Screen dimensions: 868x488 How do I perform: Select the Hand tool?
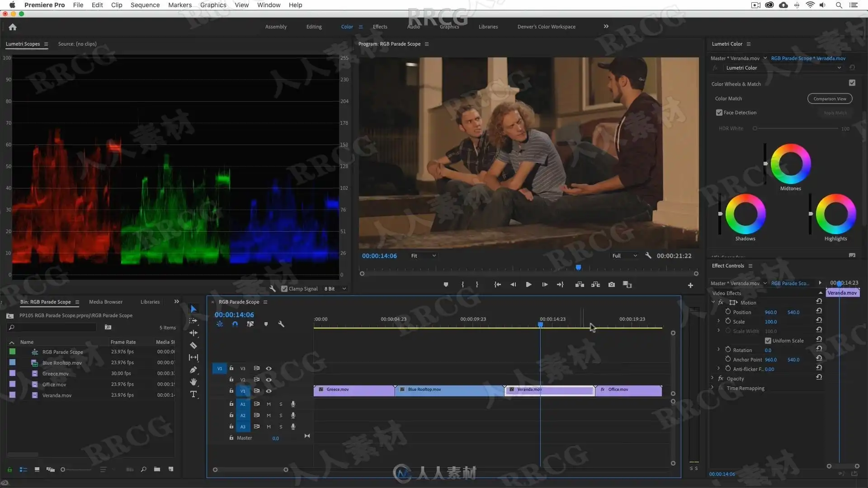click(193, 382)
